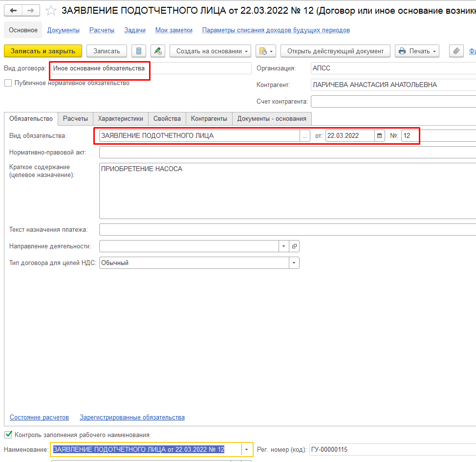Expand the Создать на основании dropdown
Viewport: 476px width, 462px height.
coord(210,51)
